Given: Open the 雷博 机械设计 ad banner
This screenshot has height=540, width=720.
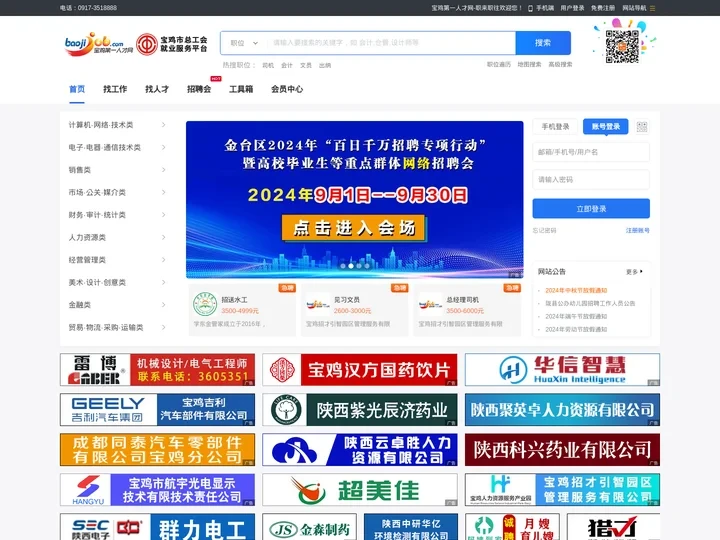Looking at the screenshot, I should click(158, 370).
